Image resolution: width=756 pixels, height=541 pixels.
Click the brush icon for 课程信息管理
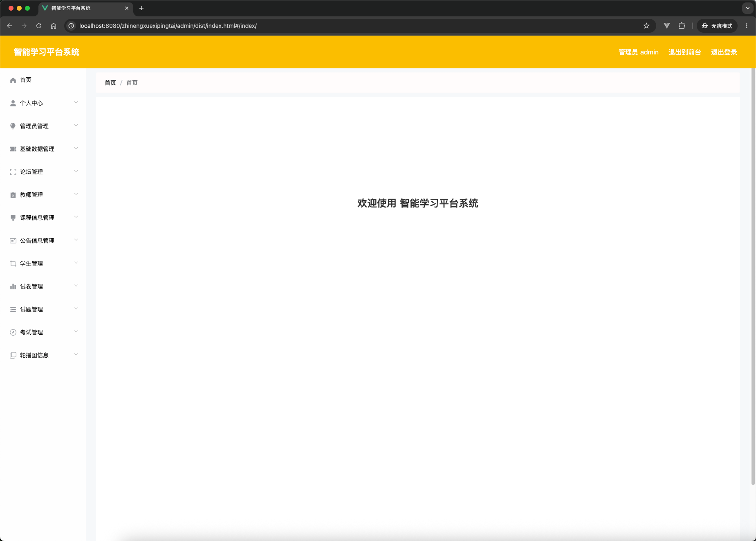[x=13, y=218]
